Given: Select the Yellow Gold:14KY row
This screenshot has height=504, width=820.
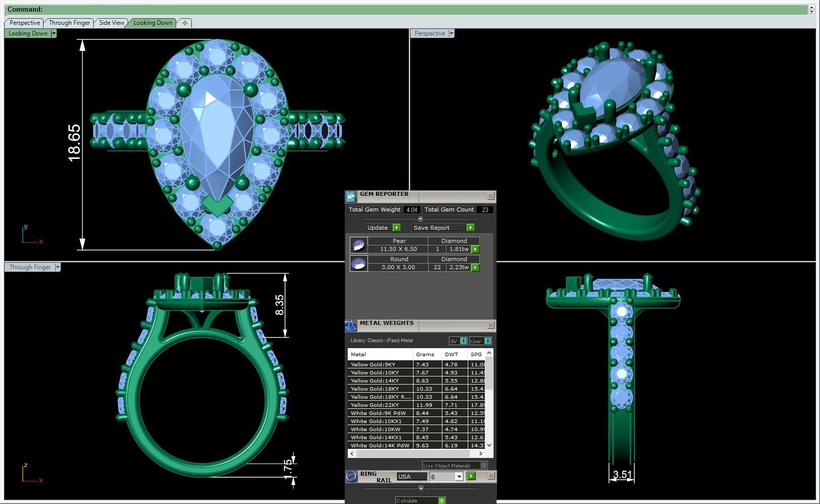Looking at the screenshot, I should point(417,381).
